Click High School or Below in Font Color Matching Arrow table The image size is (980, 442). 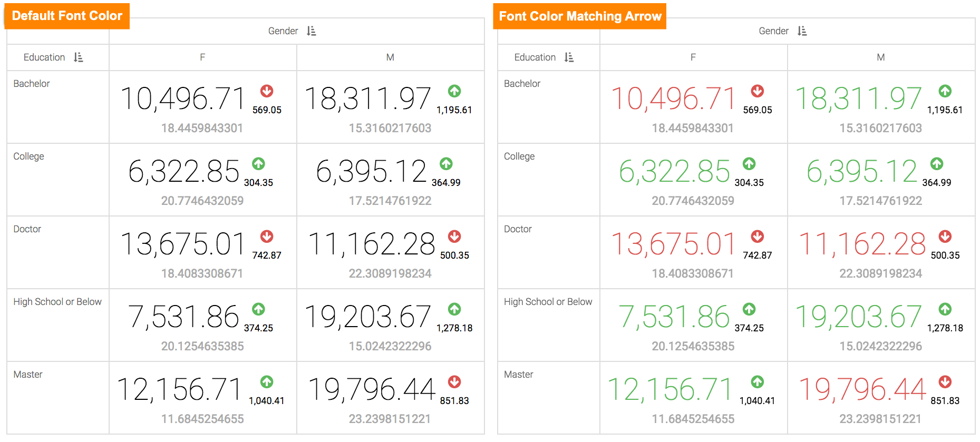(x=548, y=302)
